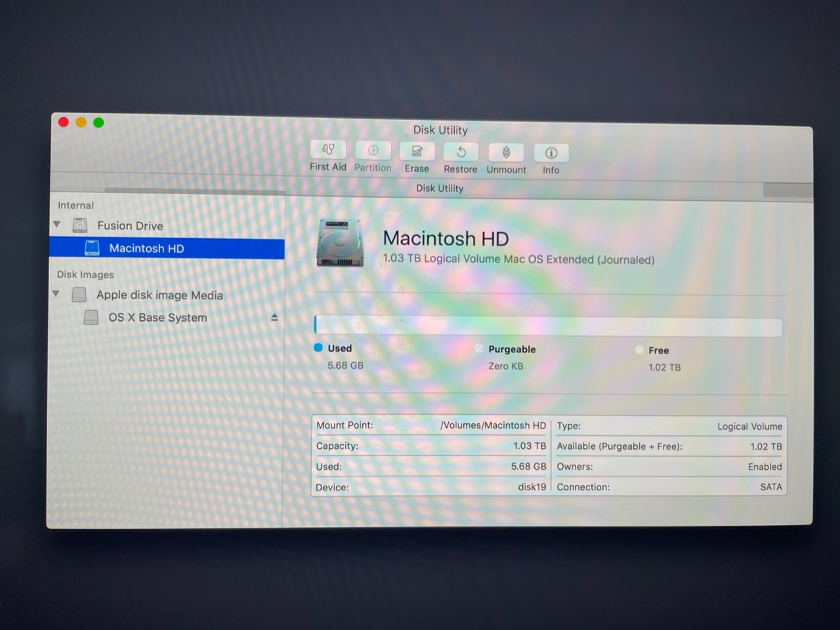This screenshot has height=630, width=840.
Task: Click the "Disk Images" sidebar section header
Action: click(85, 274)
